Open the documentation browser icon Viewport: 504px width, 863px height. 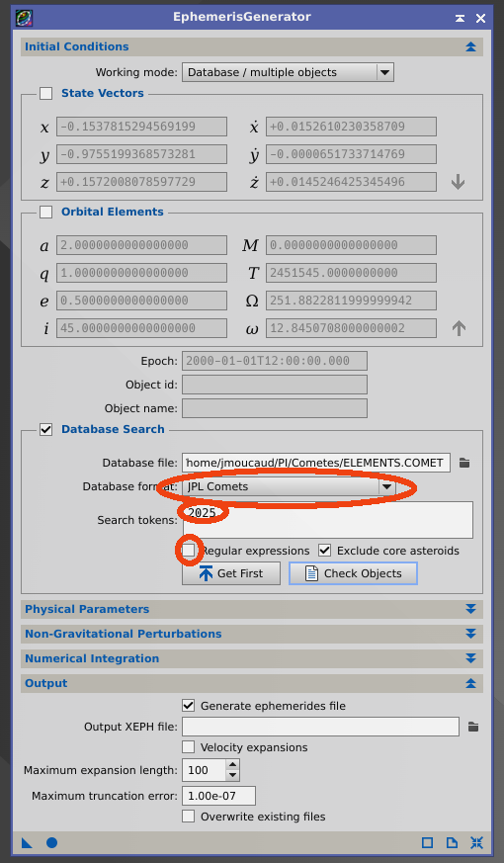coord(452,842)
